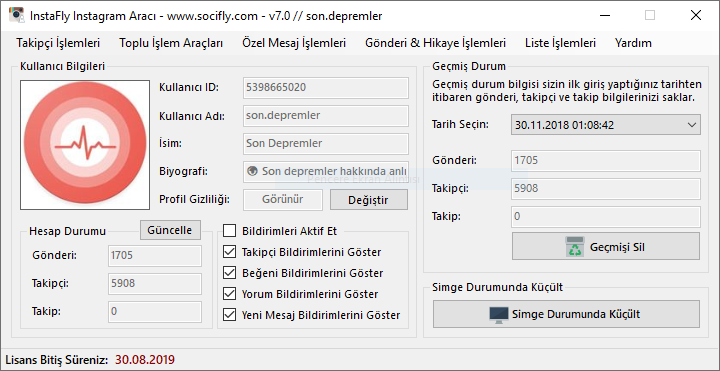Click the İsim field showing Son Depremler
The width and height of the screenshot is (720, 371).
click(x=326, y=144)
